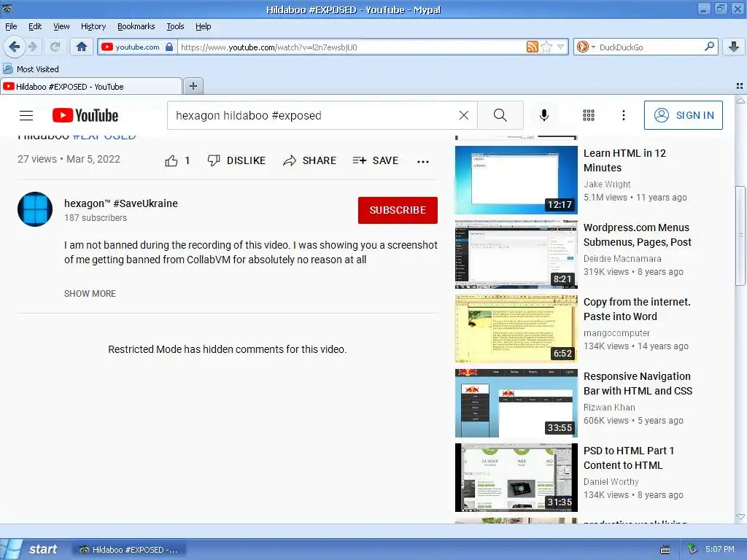The height and width of the screenshot is (560, 747).
Task: Clear the YouTube search with the X
Action: pos(463,115)
